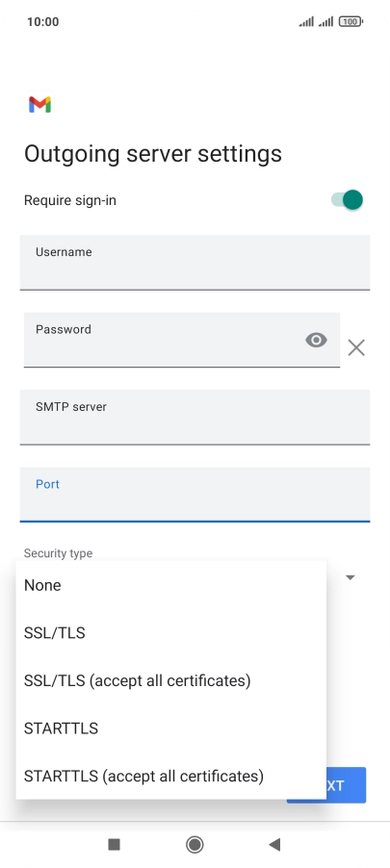Tap the Port input field
The width and height of the screenshot is (390, 868).
click(x=195, y=495)
